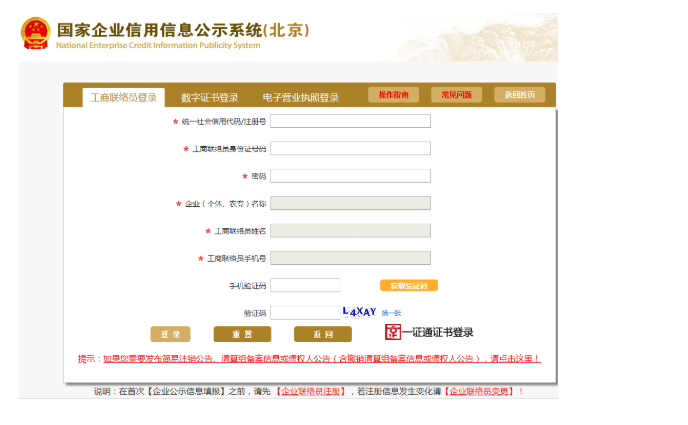Click the enterprise name field
Viewport: 688px width, 425px height.
click(x=350, y=203)
